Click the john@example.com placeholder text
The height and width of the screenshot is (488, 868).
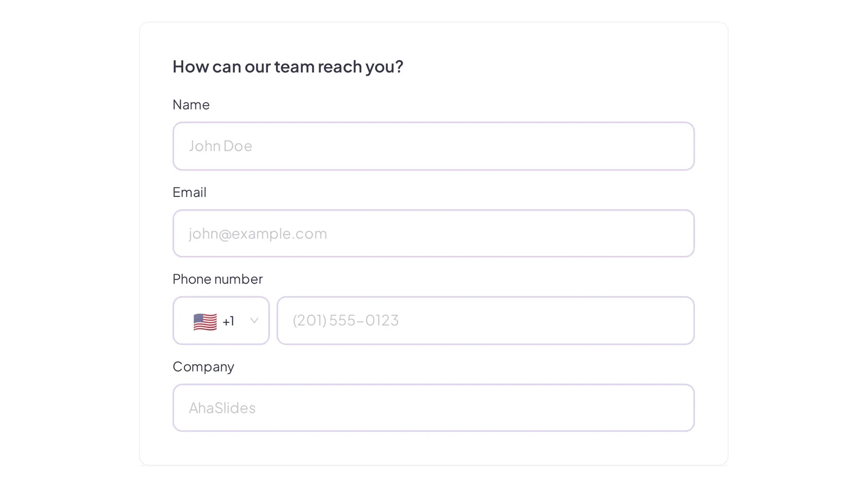258,234
